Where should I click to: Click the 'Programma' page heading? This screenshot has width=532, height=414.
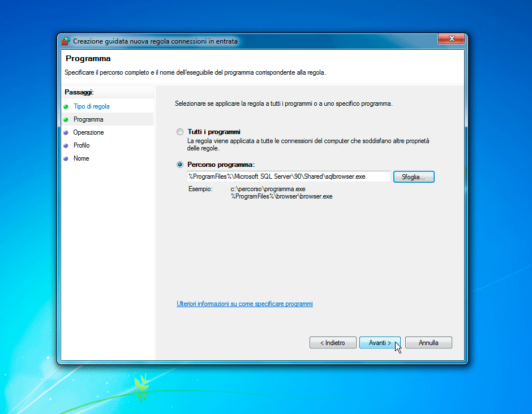[x=88, y=59]
